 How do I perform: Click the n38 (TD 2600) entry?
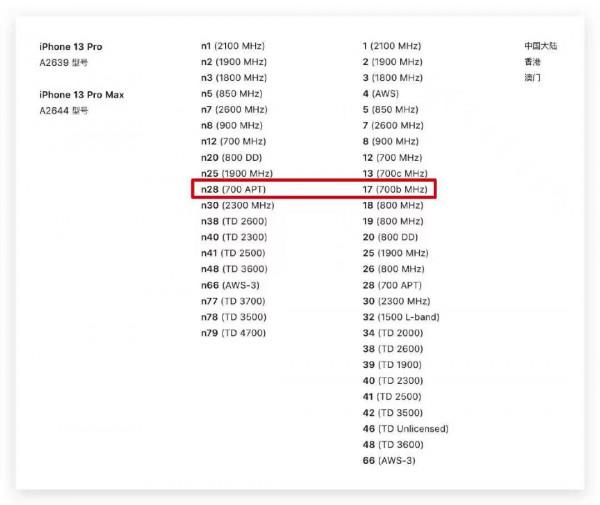coord(234,221)
